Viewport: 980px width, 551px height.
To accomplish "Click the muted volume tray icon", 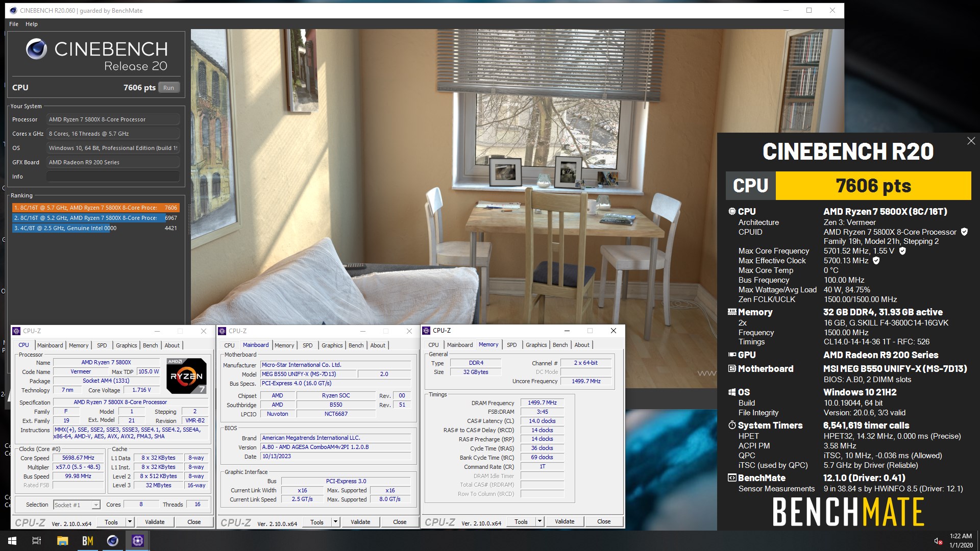I will click(x=938, y=541).
